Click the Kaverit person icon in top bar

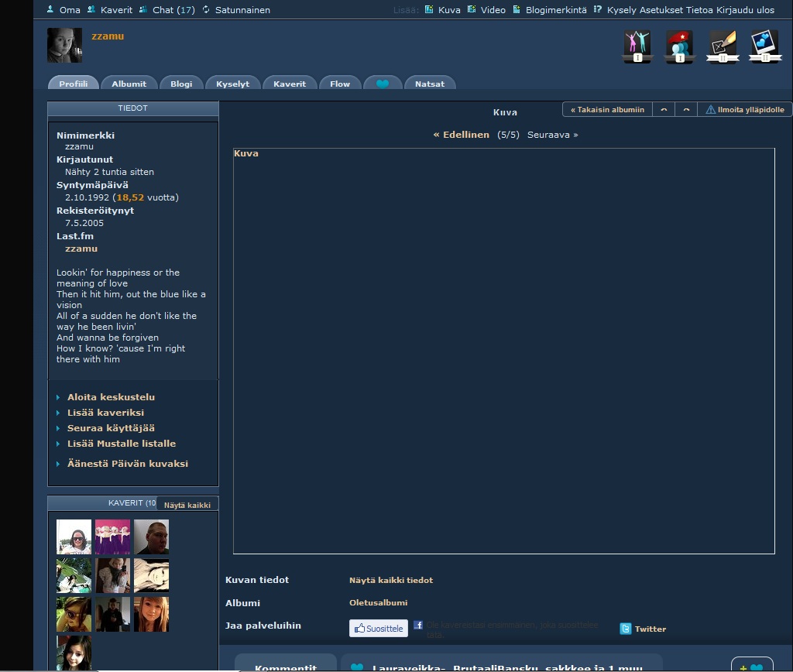click(x=91, y=9)
